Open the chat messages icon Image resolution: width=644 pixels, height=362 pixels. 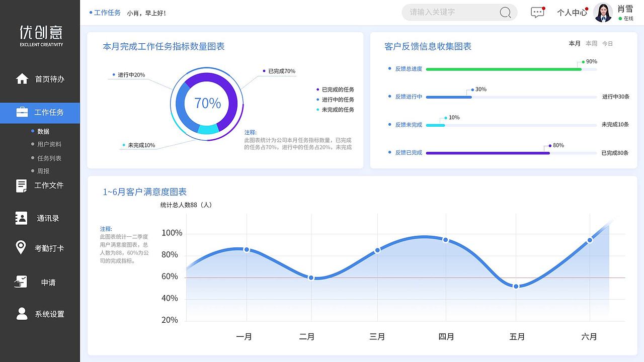pyautogui.click(x=538, y=13)
